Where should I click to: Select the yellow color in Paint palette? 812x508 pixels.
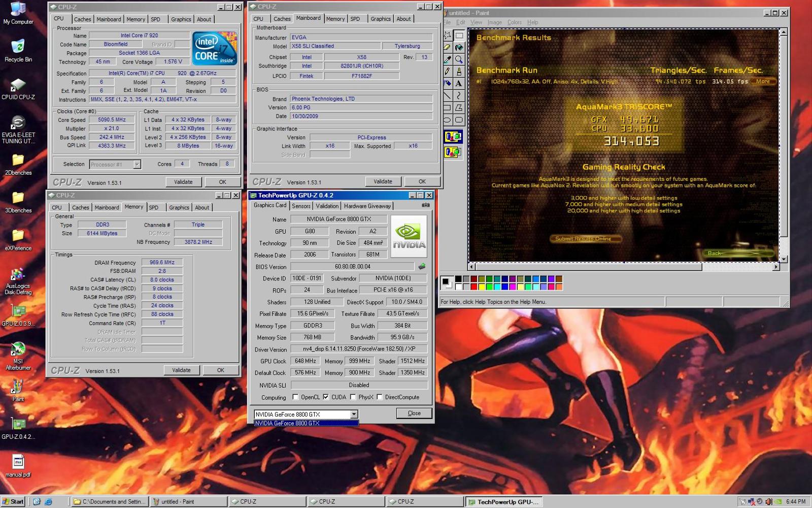click(481, 287)
